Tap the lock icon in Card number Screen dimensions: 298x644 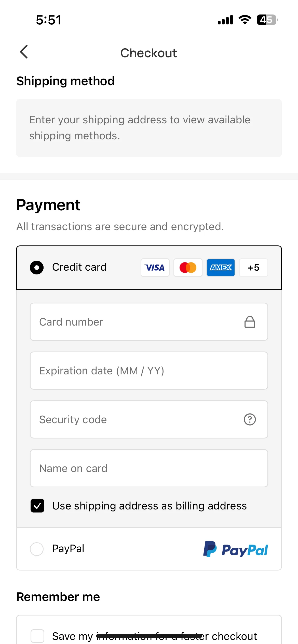(250, 322)
